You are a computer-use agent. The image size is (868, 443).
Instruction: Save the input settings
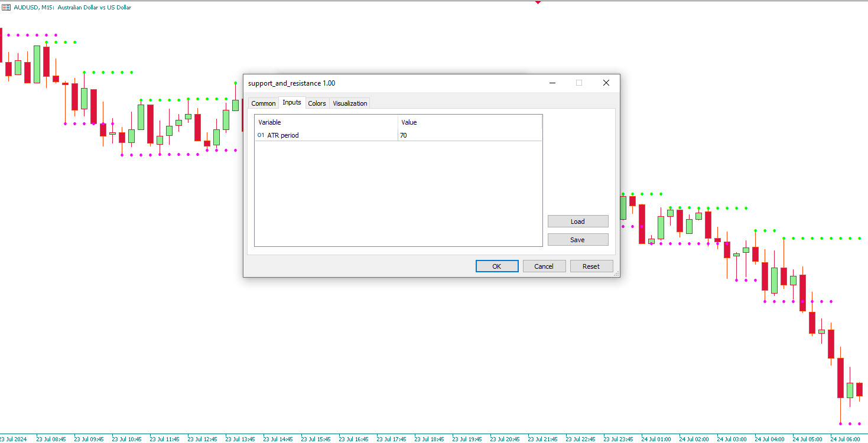click(578, 240)
